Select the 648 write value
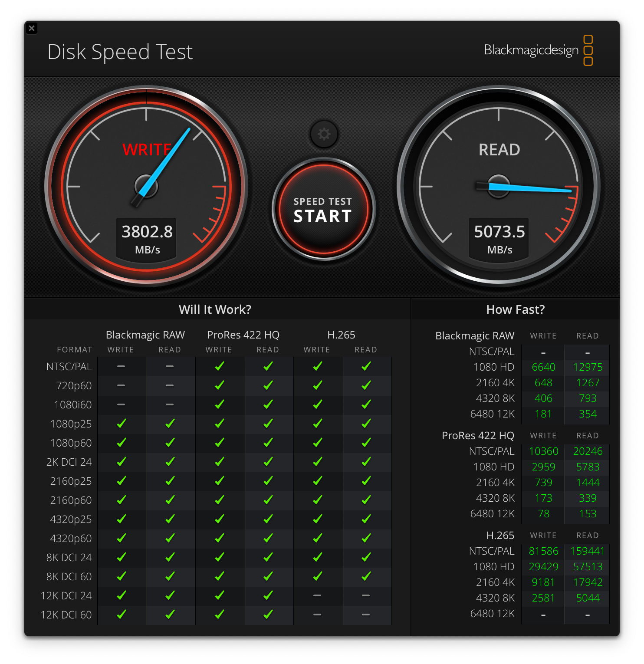The height and width of the screenshot is (664, 644). (543, 383)
